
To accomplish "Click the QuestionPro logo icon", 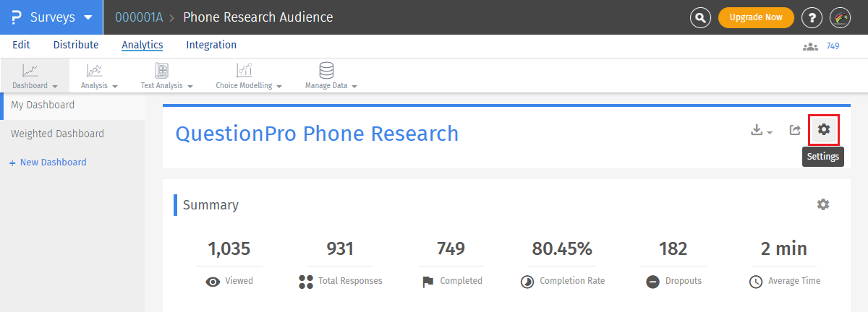I will tap(16, 17).
